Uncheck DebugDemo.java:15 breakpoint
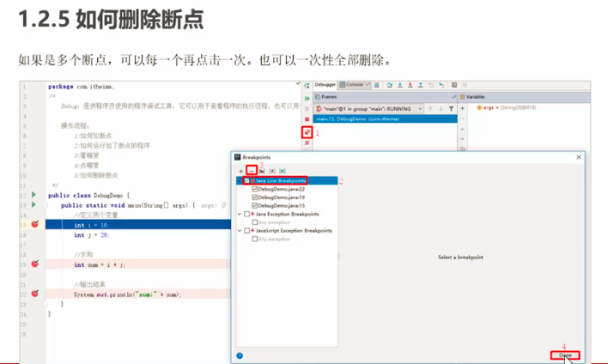The height and width of the screenshot is (364, 608). click(255, 205)
